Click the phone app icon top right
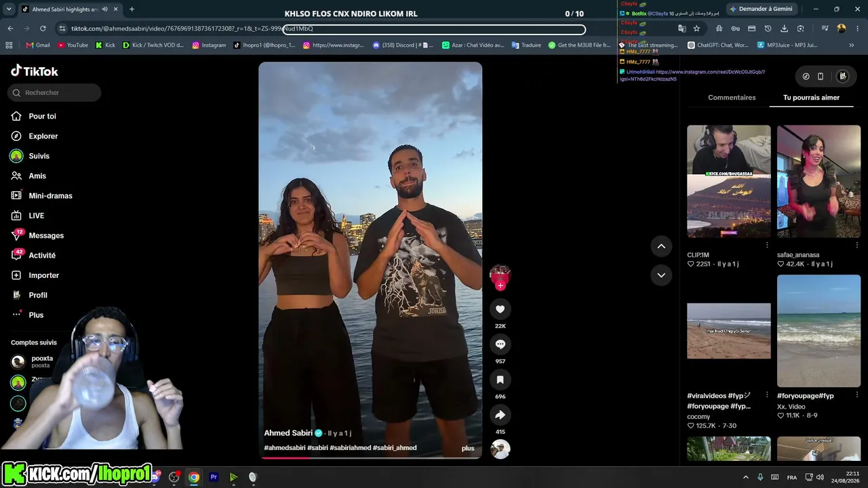 pyautogui.click(x=821, y=77)
